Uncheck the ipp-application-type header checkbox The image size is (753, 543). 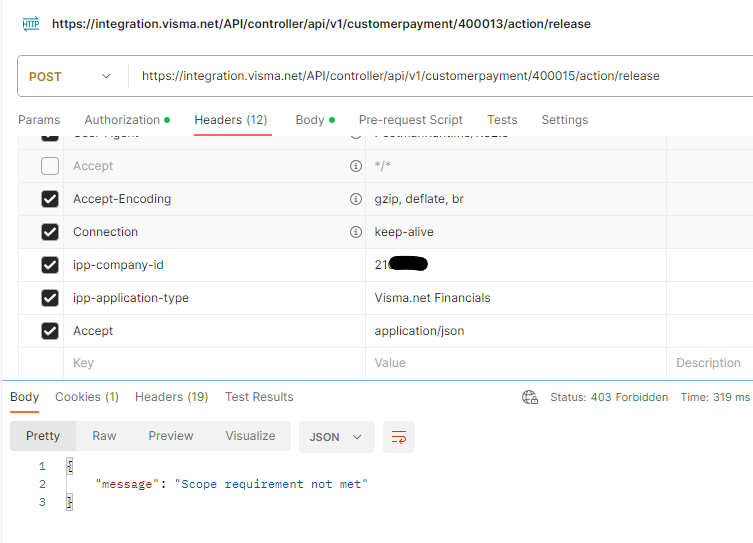tap(50, 298)
